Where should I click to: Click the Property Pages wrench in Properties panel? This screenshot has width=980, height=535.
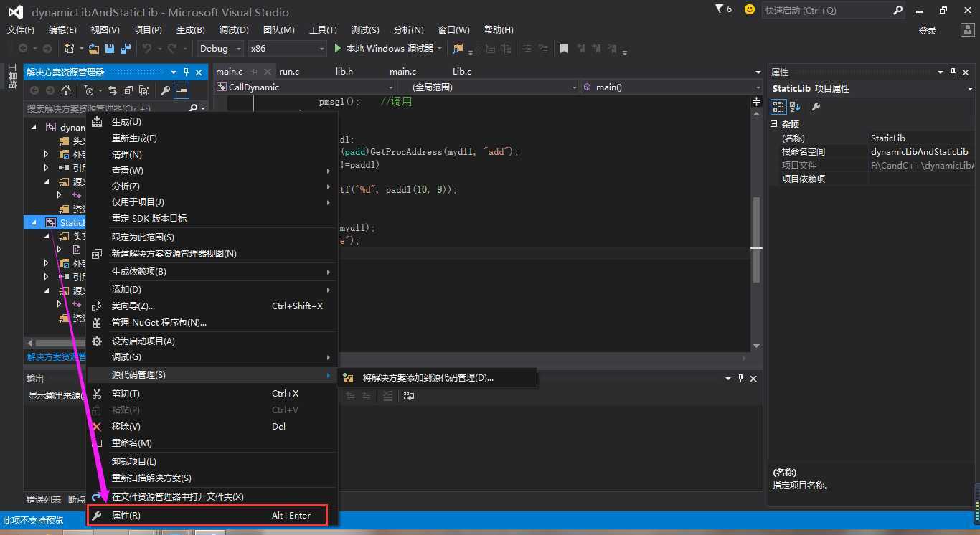point(816,107)
